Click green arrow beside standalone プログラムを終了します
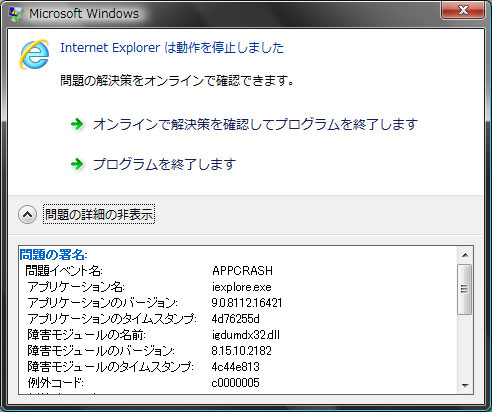This screenshot has height=412, width=492. tap(77, 164)
